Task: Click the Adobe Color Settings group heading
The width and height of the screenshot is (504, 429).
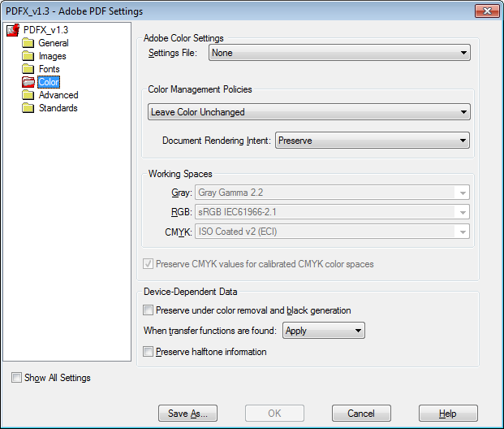Action: [183, 38]
